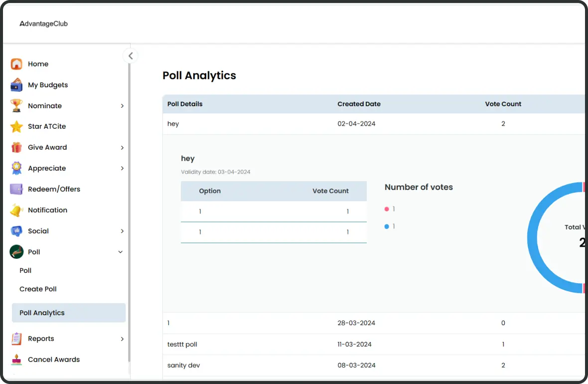This screenshot has height=384, width=588.
Task: Expand the Reports submenu chevron
Action: (x=122, y=339)
